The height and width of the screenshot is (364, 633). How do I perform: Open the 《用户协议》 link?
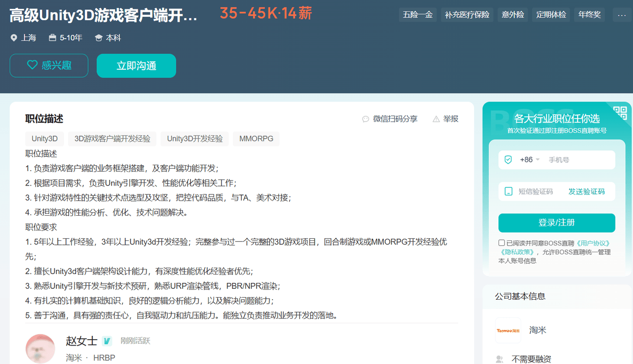[592, 243]
